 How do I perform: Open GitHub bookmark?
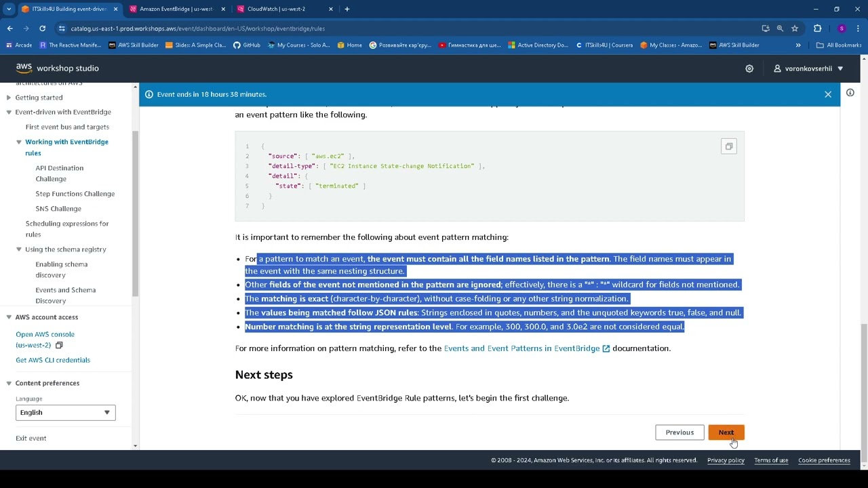coord(247,45)
